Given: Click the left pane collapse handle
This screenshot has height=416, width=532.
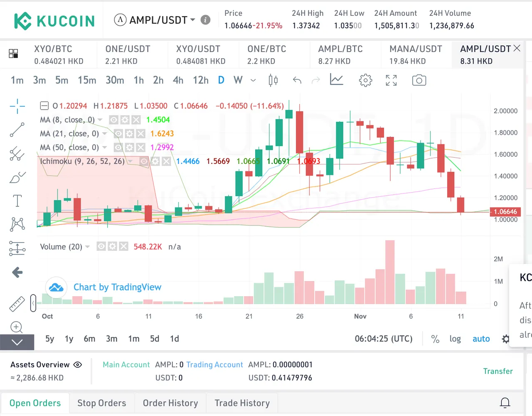Looking at the screenshot, I should [33, 303].
